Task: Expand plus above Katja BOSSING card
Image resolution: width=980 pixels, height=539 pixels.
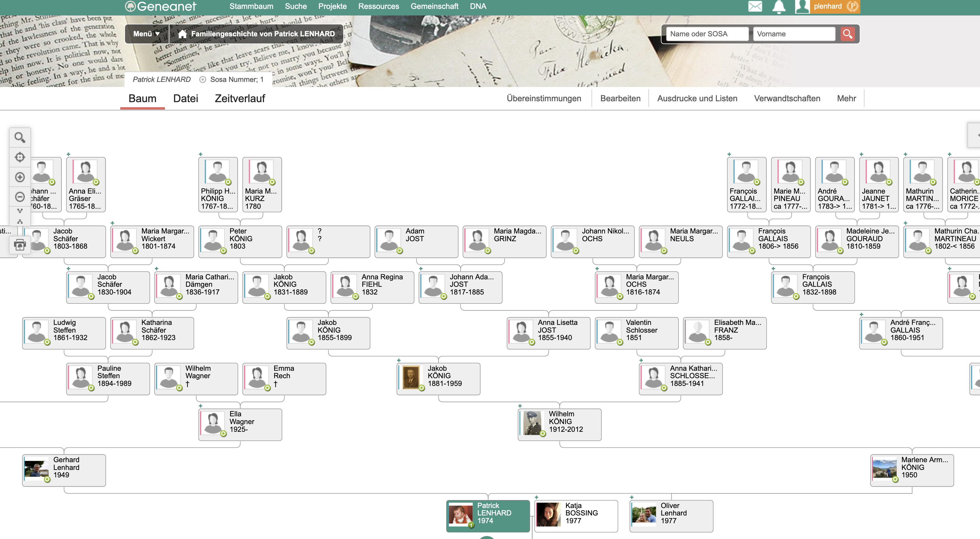Action: 536,497
